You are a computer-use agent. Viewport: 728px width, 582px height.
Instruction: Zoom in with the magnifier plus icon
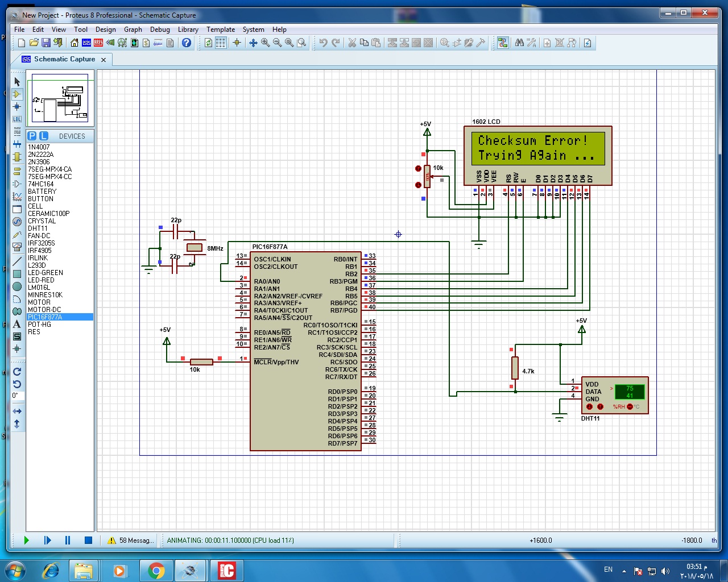click(266, 43)
